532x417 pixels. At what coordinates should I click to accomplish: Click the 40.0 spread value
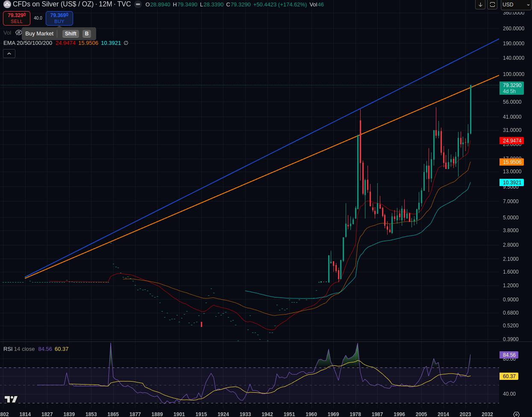coord(38,18)
